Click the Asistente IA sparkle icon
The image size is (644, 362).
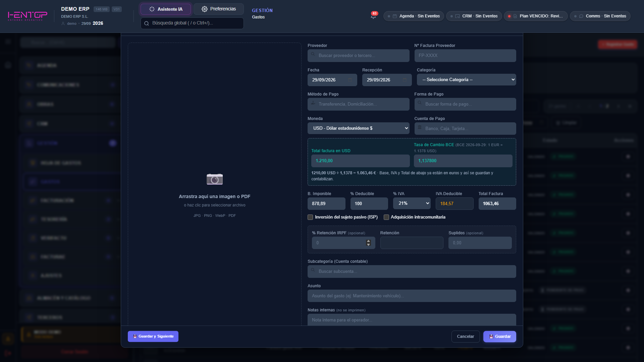tap(152, 9)
